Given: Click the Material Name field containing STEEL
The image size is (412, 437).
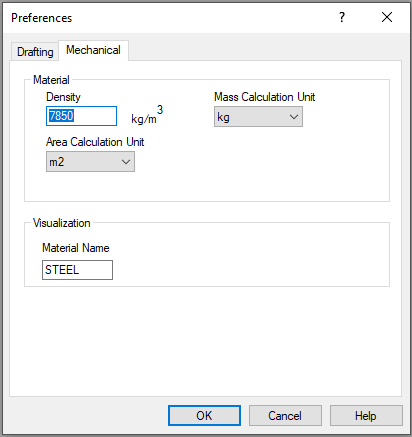Looking at the screenshot, I should point(77,270).
